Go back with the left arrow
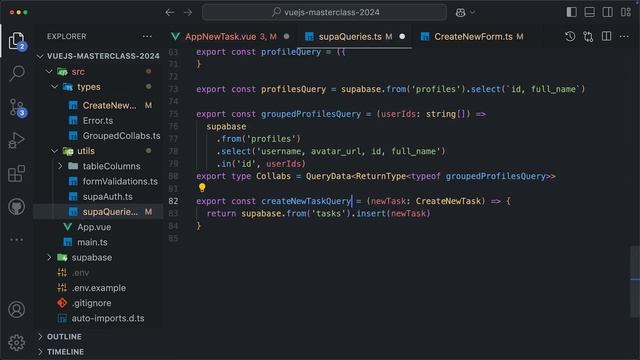 170,13
